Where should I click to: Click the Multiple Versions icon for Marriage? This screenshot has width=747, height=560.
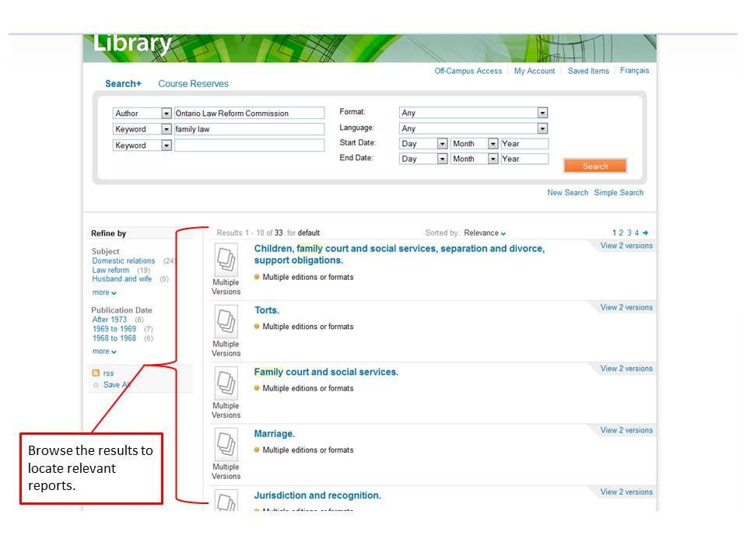(x=226, y=445)
